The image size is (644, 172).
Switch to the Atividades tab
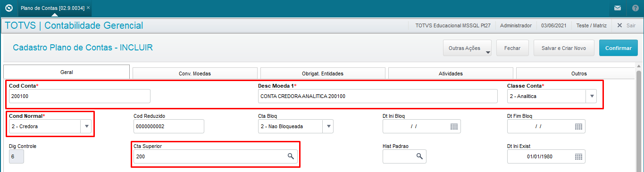[451, 74]
